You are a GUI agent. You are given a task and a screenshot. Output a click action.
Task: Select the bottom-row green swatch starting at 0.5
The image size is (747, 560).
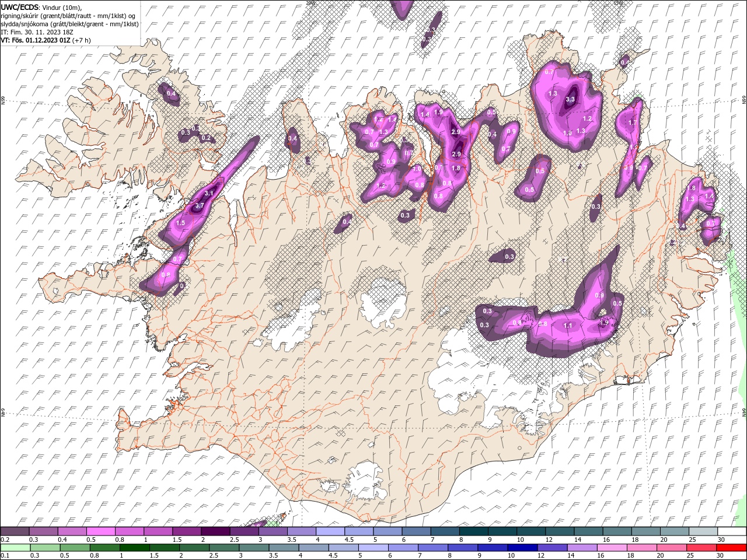coord(75,548)
